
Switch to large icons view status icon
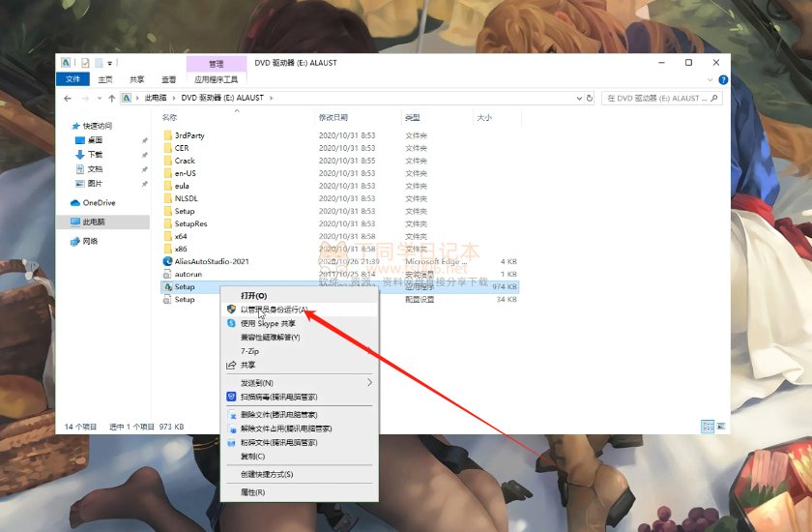coord(721,427)
